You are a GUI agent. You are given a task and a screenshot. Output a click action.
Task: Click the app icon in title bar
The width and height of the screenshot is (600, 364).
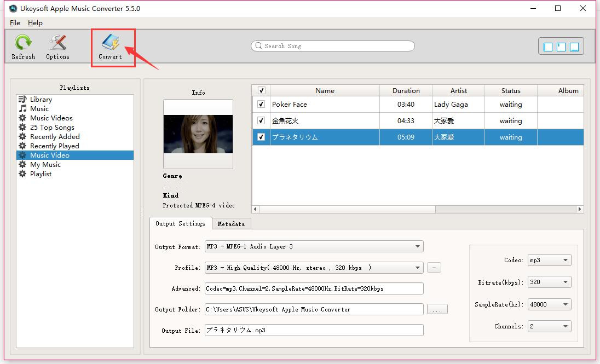point(13,8)
